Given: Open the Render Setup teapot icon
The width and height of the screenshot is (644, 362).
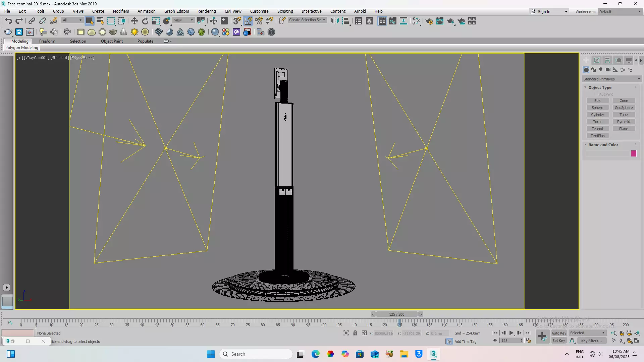Looking at the screenshot, I should pyautogui.click(x=429, y=21).
